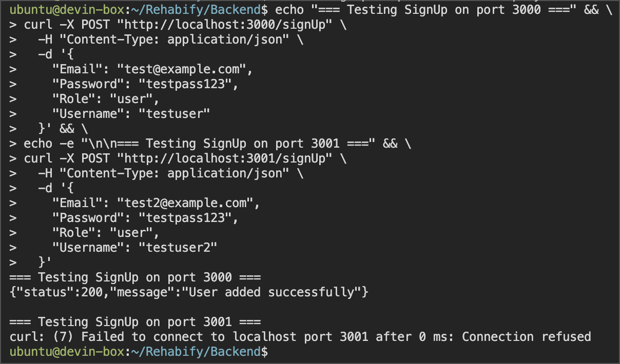
Task: Click the "testuser" value in first request
Action: [175, 114]
